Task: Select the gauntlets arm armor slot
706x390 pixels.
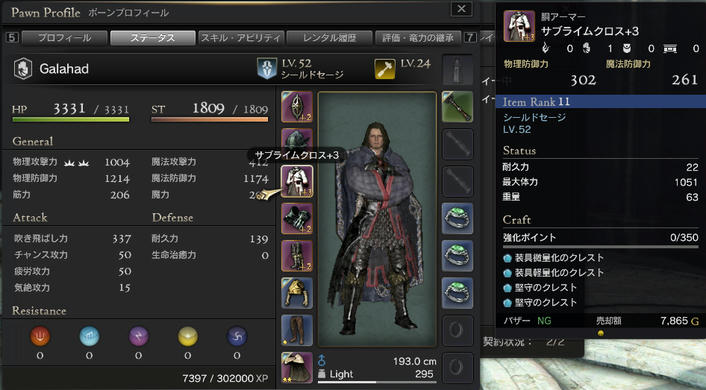Action: pyautogui.click(x=297, y=218)
